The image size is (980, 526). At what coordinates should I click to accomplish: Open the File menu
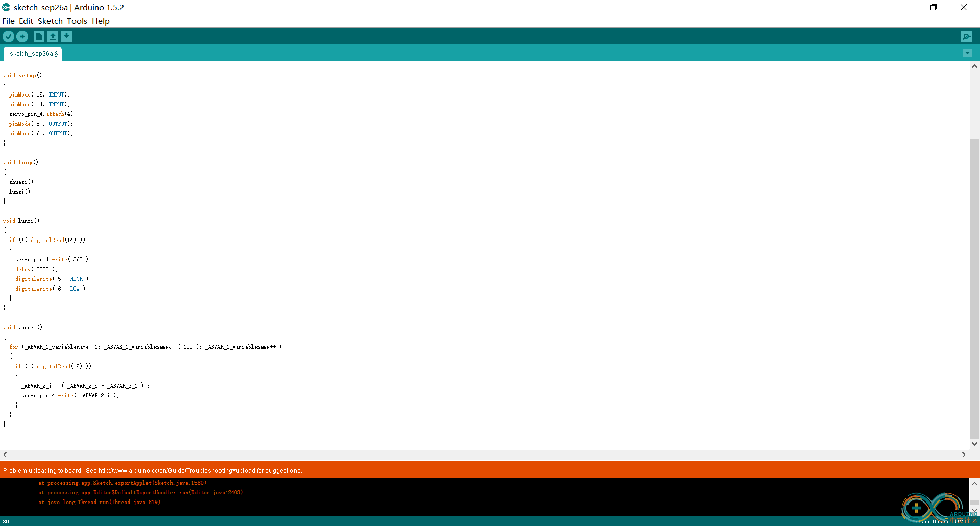tap(8, 21)
